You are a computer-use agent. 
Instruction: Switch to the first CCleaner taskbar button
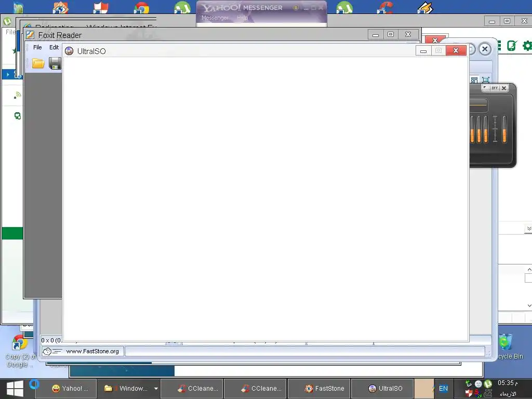(x=192, y=389)
